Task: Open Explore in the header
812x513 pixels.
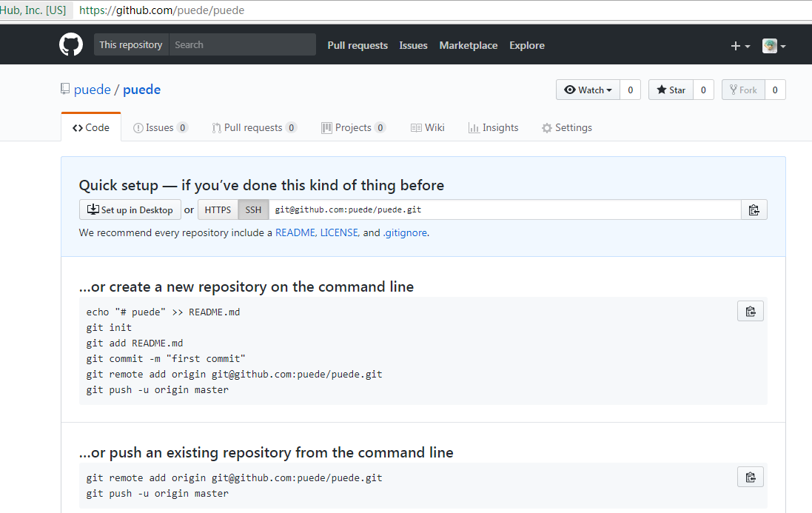Action: [x=527, y=45]
